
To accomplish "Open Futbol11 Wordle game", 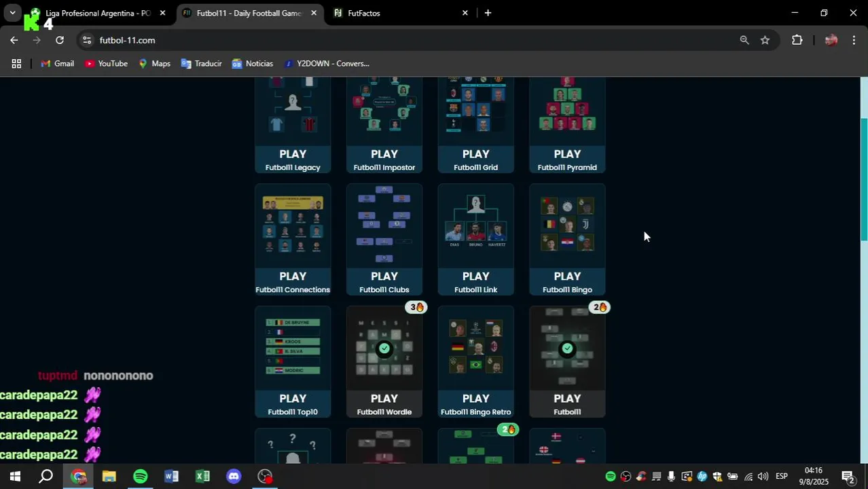I will [384, 362].
